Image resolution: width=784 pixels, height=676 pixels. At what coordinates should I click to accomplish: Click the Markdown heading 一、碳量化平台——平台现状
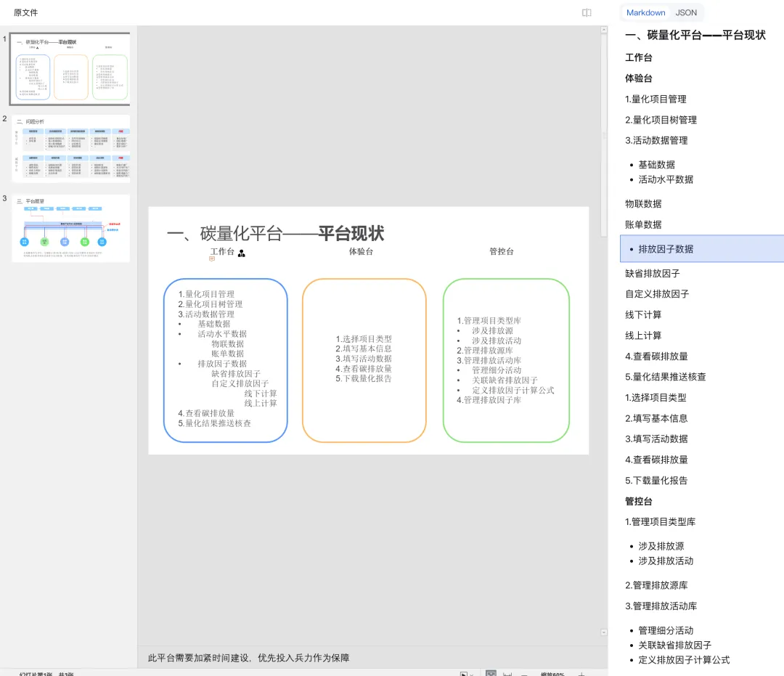tap(695, 35)
